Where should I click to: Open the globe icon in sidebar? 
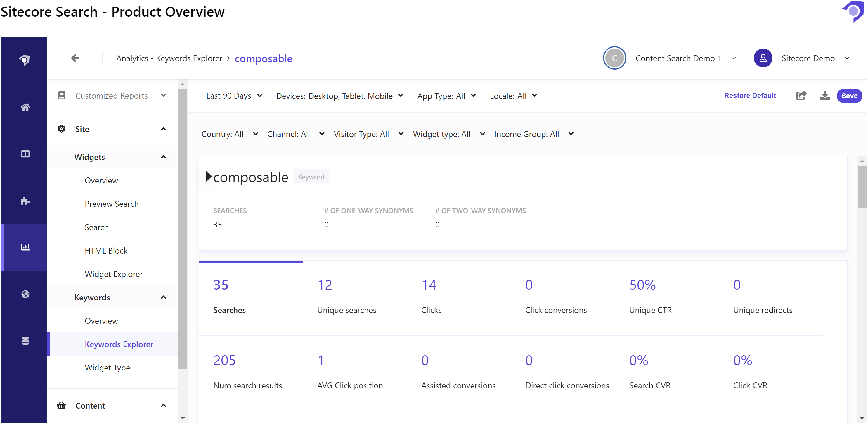pos(25,294)
